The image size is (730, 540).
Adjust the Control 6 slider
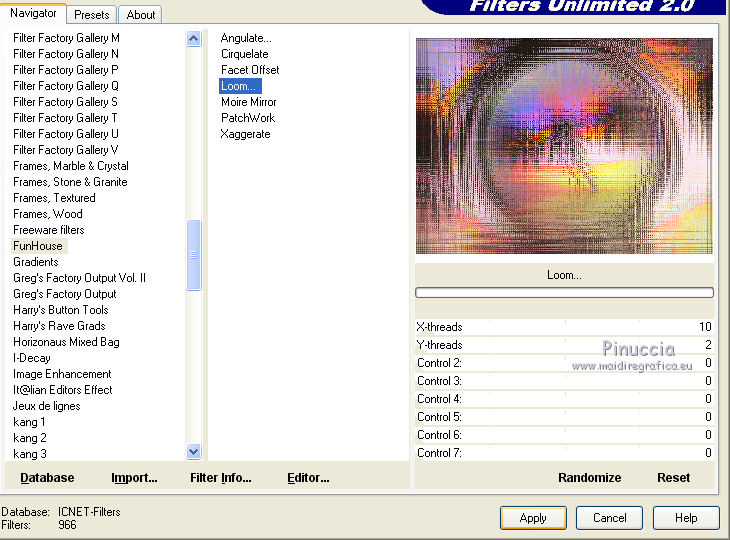tap(564, 435)
